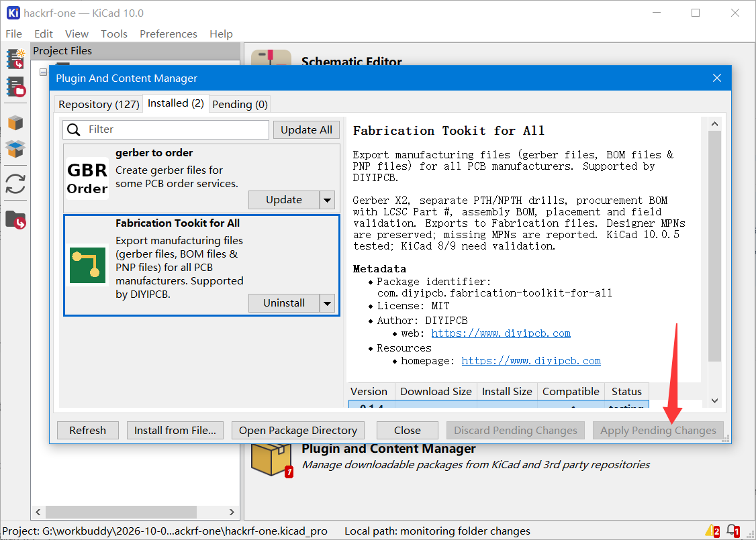This screenshot has height=540, width=756.
Task: Open the View menu
Action: click(x=77, y=34)
